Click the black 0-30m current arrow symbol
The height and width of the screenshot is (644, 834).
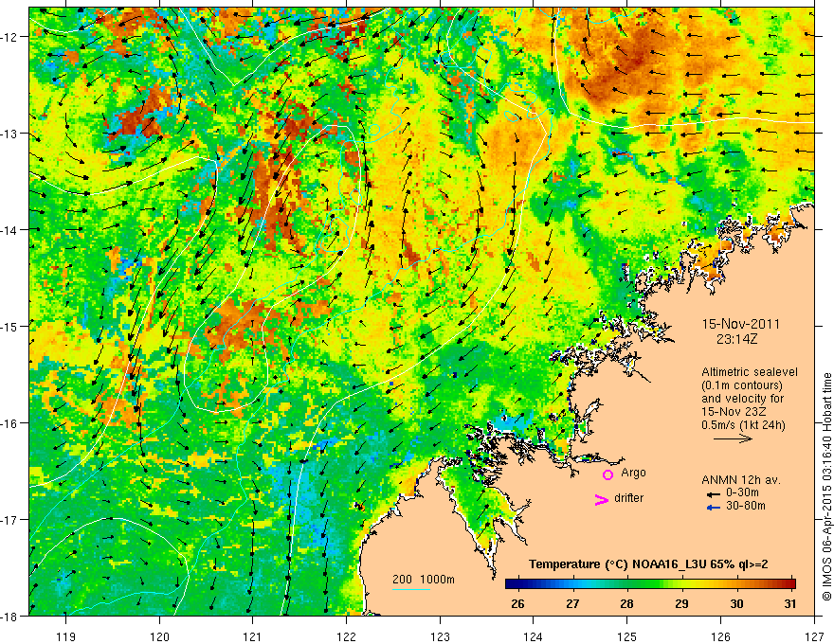click(x=714, y=494)
